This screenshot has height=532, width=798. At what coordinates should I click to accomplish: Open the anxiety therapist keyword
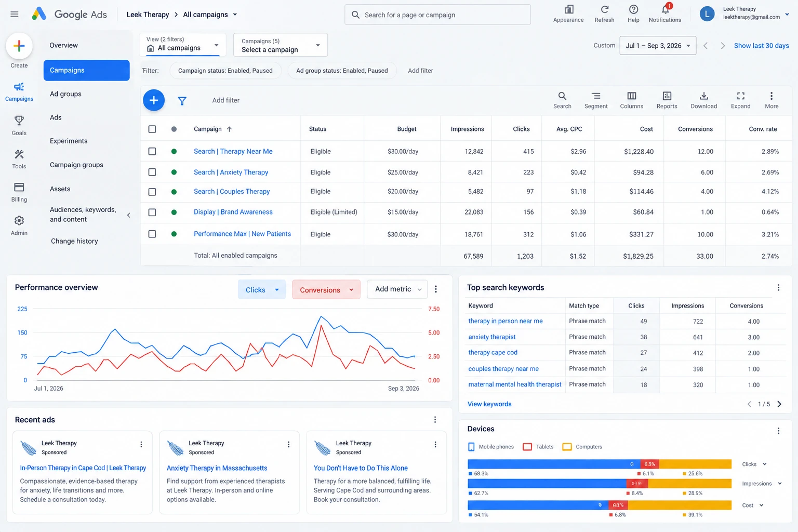[492, 337]
